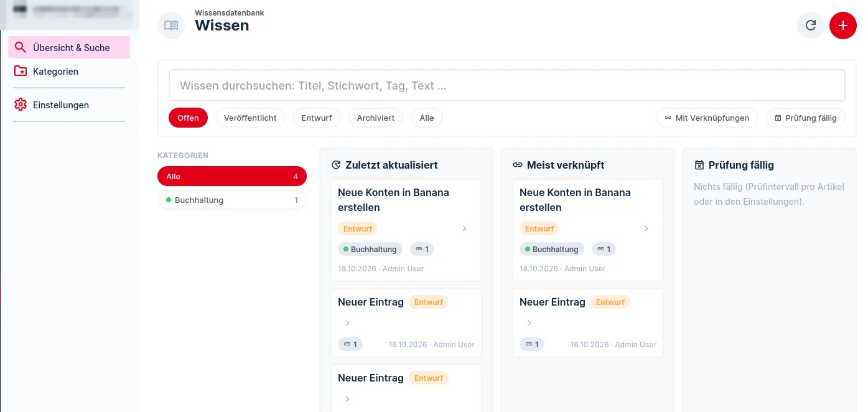Viewport: 868px width, 412px height.
Task: Open chevron on Neue Konten card in Zuletzt aktualisiert
Action: [465, 228]
